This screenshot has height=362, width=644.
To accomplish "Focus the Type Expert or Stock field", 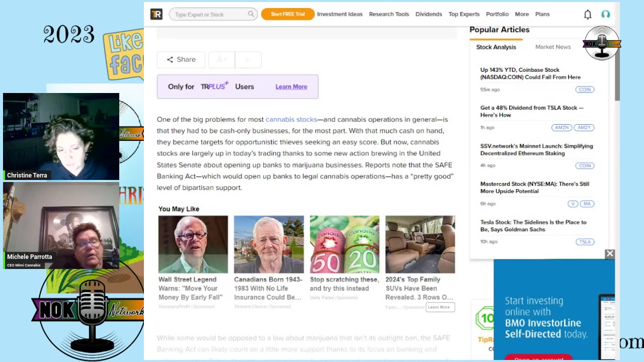I will pos(213,14).
